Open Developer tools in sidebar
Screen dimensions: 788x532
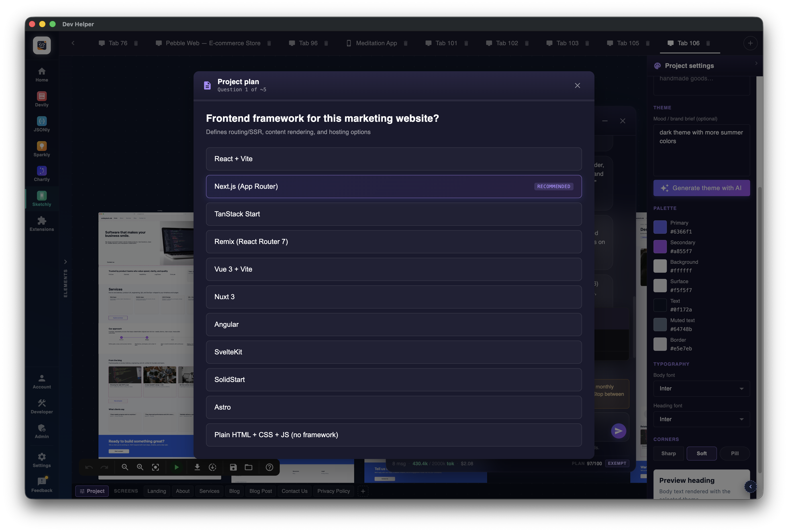42,407
